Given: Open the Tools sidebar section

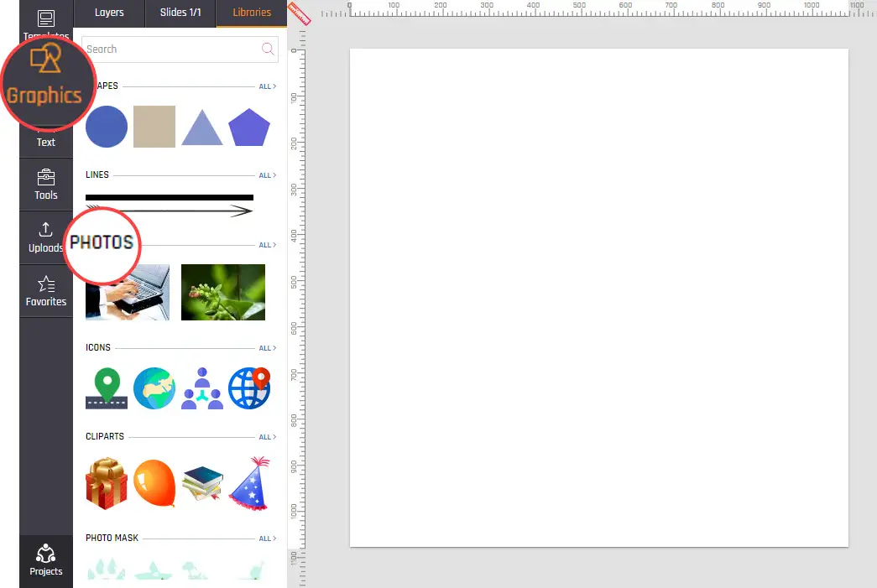Looking at the screenshot, I should pyautogui.click(x=46, y=185).
